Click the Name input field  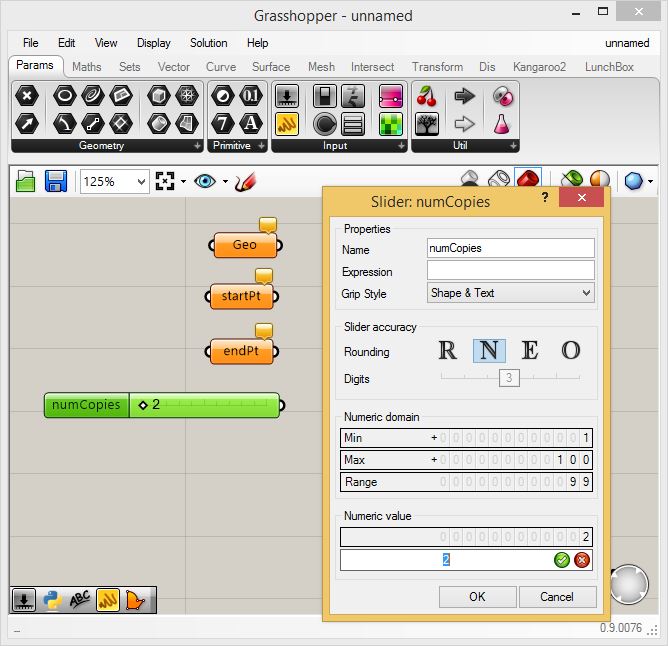click(x=510, y=248)
